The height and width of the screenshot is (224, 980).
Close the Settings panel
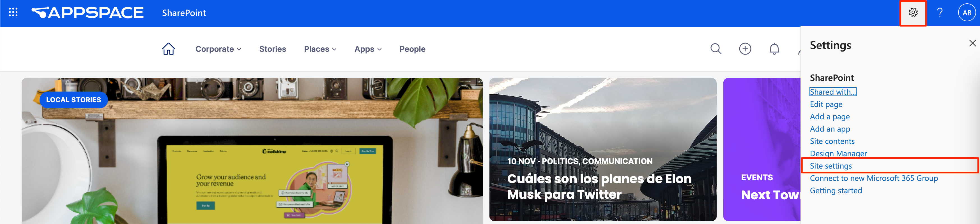(x=972, y=43)
